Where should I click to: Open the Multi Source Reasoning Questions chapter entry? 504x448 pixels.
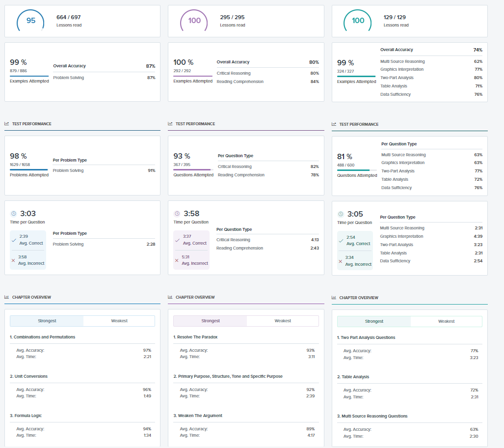[x=372, y=416]
